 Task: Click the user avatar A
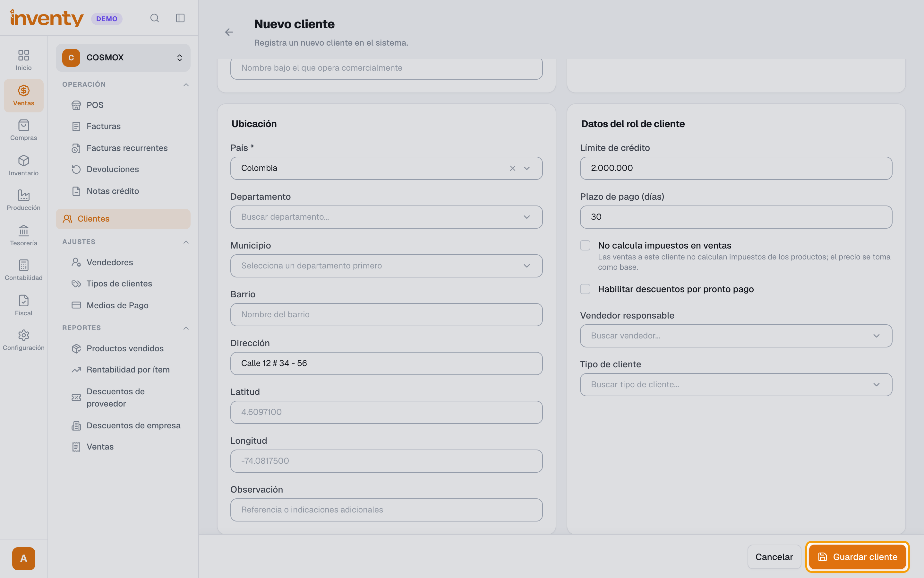(24, 558)
